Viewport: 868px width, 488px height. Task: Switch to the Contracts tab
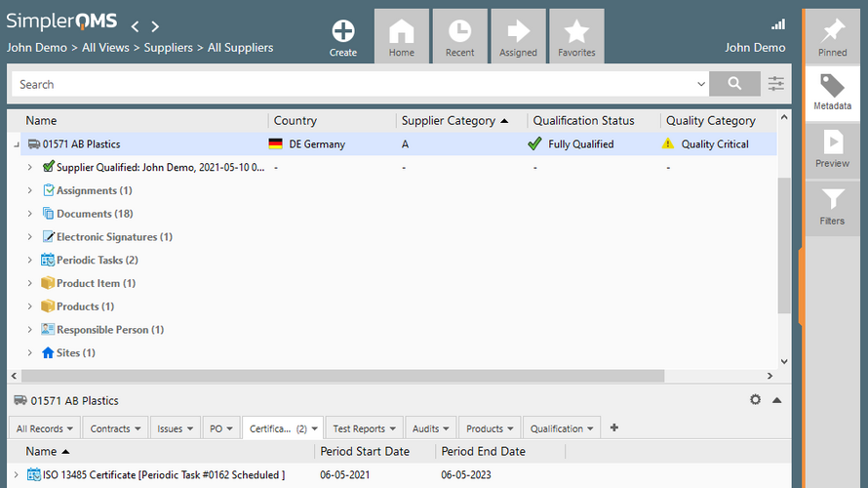(115, 428)
